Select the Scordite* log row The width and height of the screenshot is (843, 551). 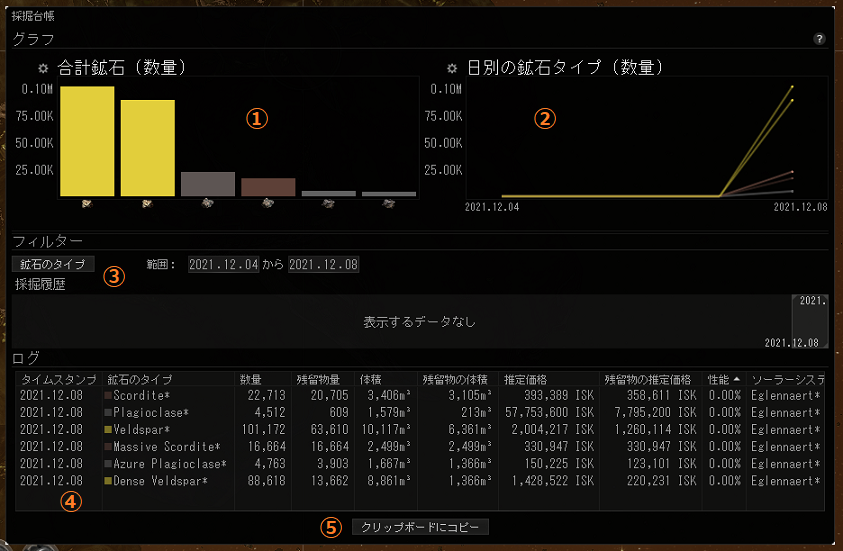[x=420, y=396]
